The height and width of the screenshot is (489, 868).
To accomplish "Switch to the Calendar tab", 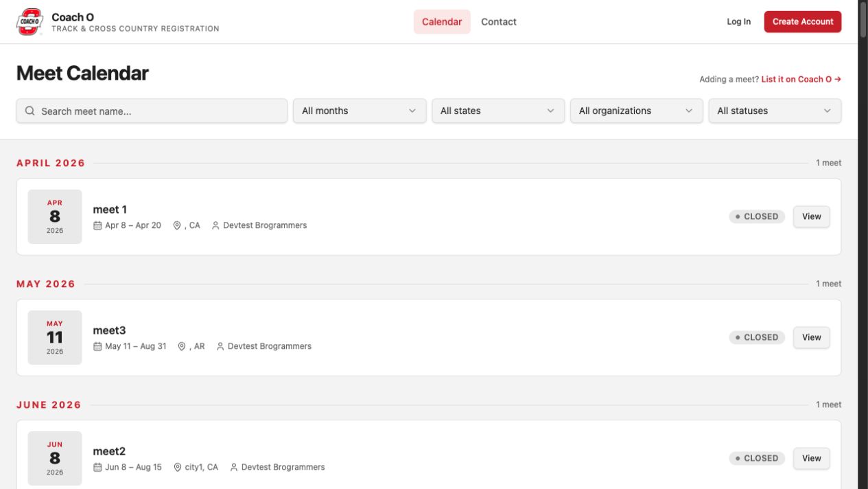I will point(442,22).
